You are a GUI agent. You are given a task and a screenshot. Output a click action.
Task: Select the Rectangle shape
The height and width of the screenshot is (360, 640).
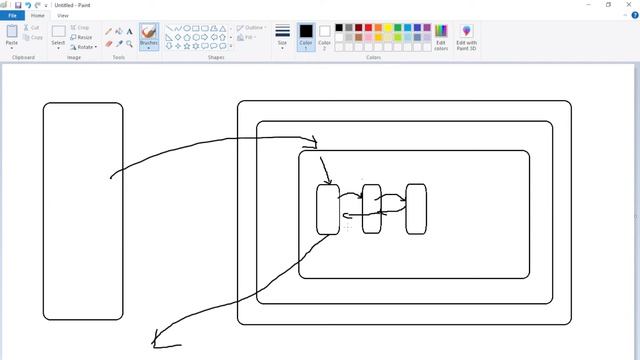coord(196,28)
